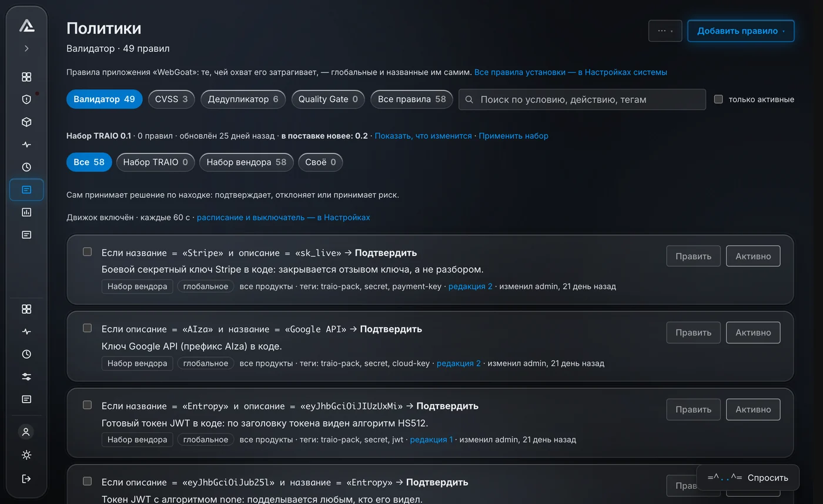This screenshot has width=823, height=504.
Task: Switch to the «Все правила 58» tab
Action: pyautogui.click(x=411, y=99)
